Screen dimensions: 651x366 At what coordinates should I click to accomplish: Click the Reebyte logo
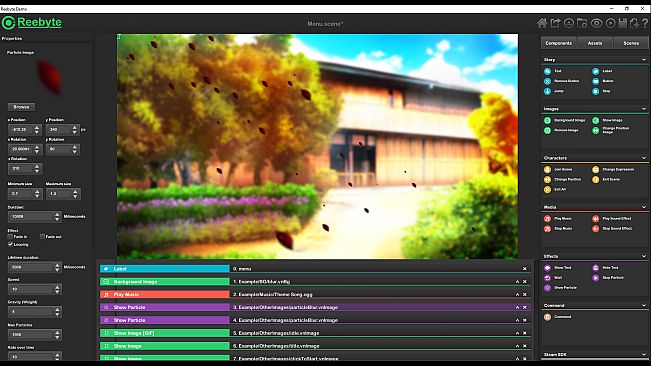click(32, 22)
